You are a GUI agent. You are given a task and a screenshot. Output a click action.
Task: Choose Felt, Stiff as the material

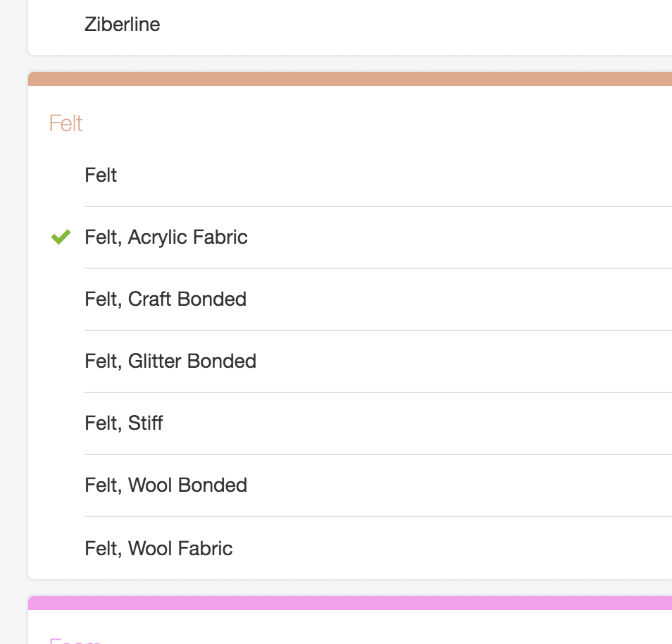pos(378,423)
